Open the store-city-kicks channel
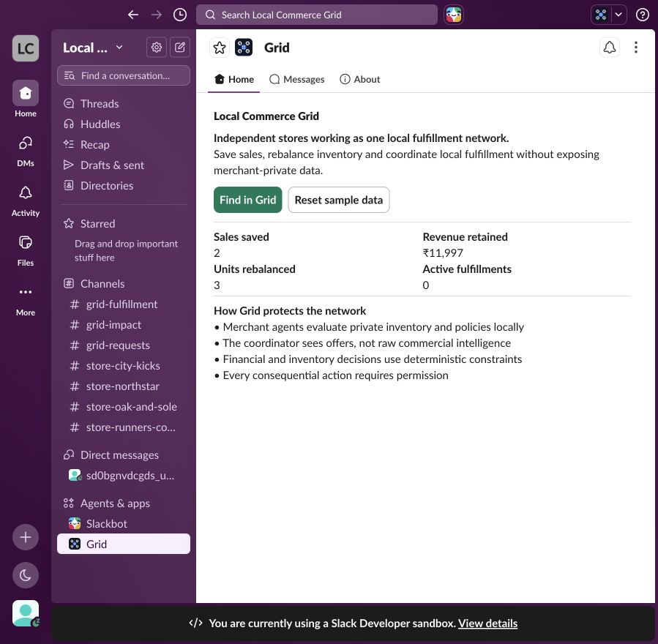658x644 pixels. [124, 366]
